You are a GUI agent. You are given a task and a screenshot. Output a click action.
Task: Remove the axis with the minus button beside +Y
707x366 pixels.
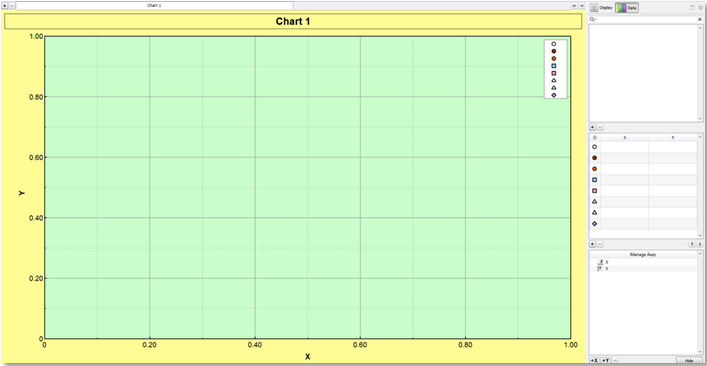click(x=615, y=361)
